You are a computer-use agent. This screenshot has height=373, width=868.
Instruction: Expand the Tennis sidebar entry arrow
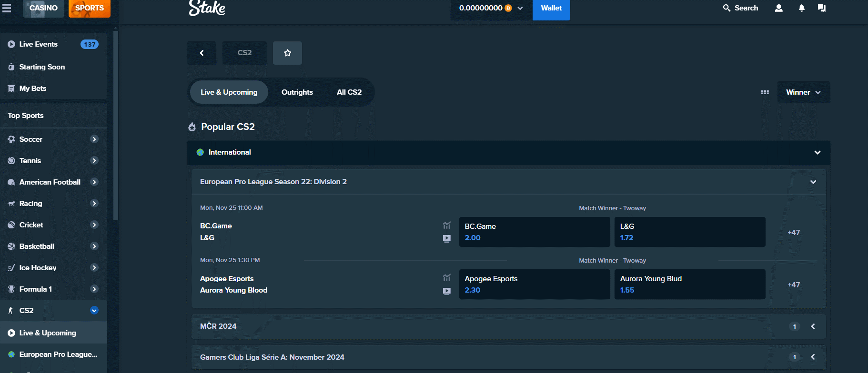[94, 161]
